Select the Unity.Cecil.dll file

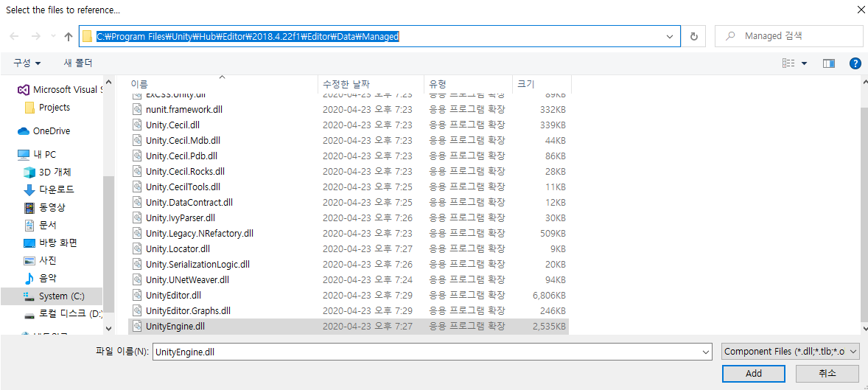(349, 125)
